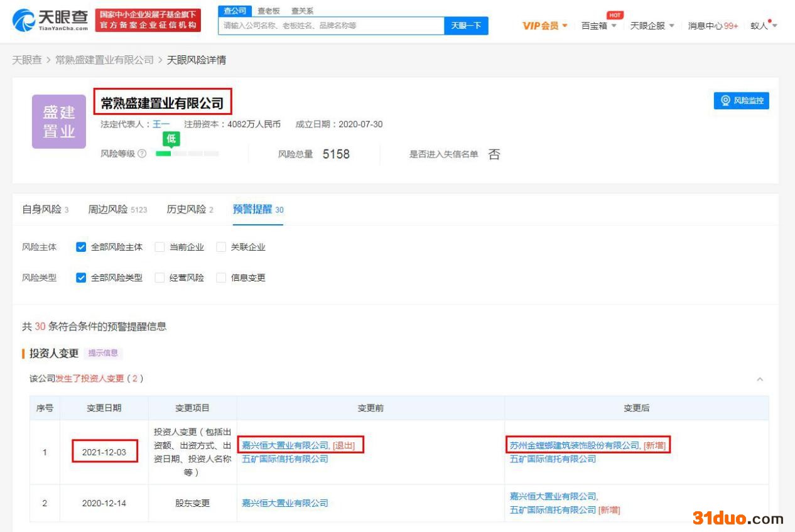The image size is (795, 532).
Task: Expand the 百宝箱 dropdown menu
Action: point(598,26)
